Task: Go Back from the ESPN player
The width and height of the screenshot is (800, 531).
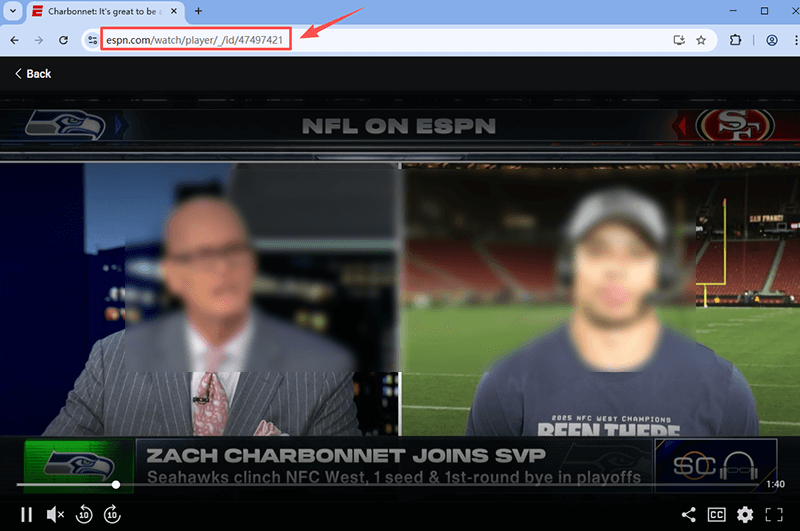Action: tap(33, 74)
